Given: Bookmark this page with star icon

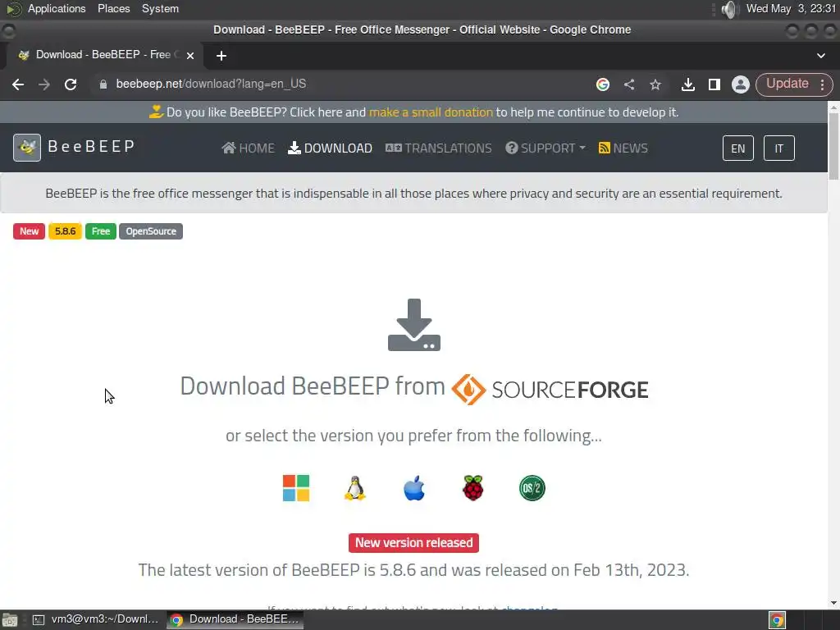Looking at the screenshot, I should 655,84.
